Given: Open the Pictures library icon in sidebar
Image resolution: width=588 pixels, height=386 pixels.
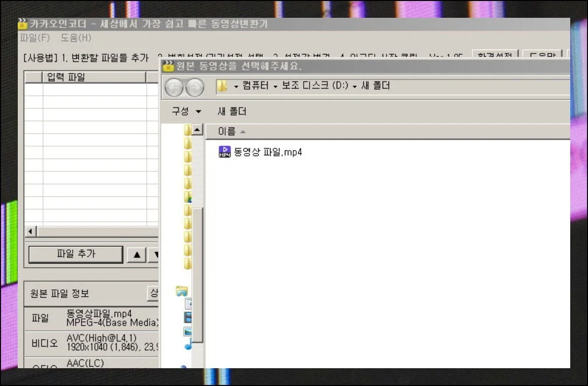Looking at the screenshot, I should click(188, 331).
